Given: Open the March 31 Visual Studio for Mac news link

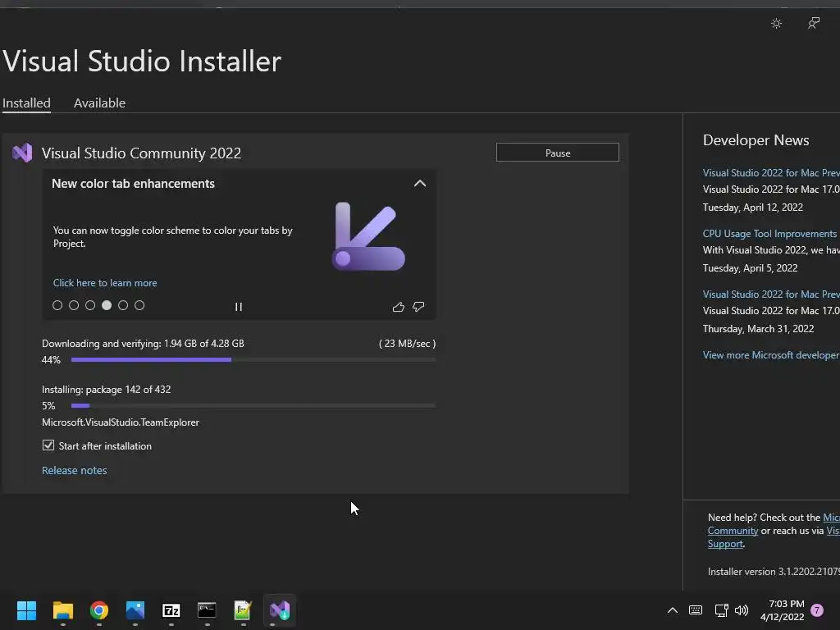Looking at the screenshot, I should coord(771,294).
